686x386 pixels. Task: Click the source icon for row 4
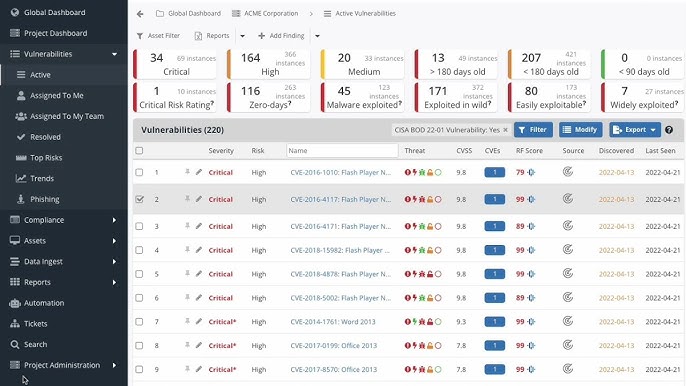568,249
